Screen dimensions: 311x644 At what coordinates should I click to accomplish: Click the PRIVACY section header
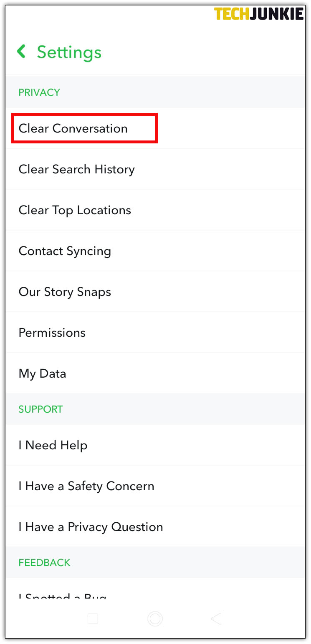[39, 92]
